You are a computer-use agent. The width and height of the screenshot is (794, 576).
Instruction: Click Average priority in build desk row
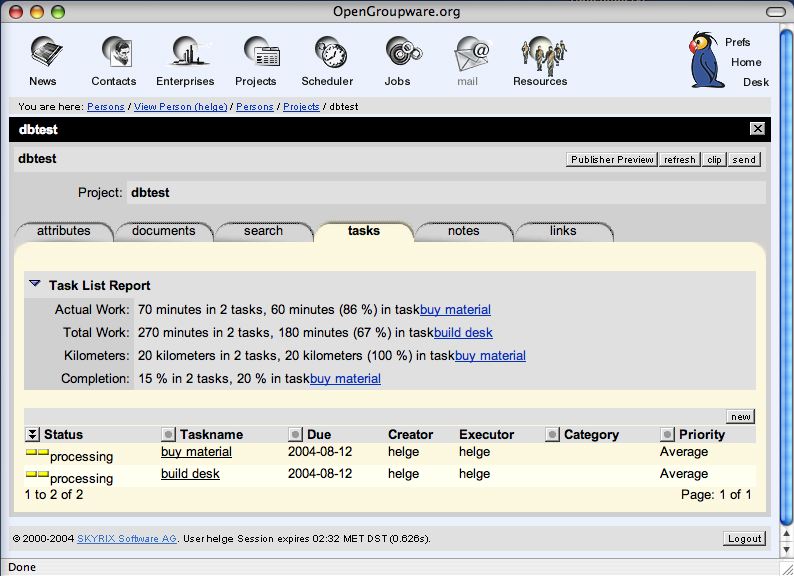pyautogui.click(x=684, y=474)
